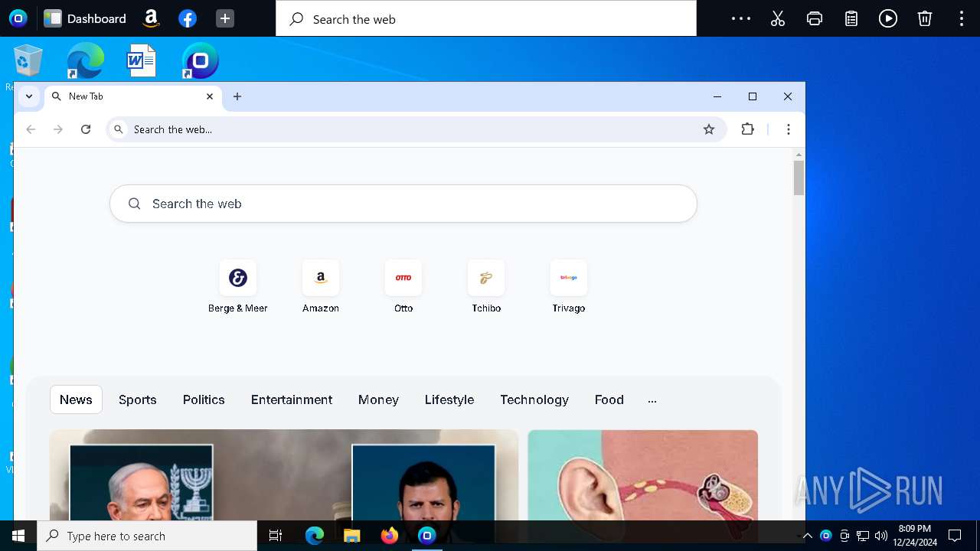Viewport: 980px width, 551px height.
Task: Switch to the Food category tab
Action: point(609,399)
